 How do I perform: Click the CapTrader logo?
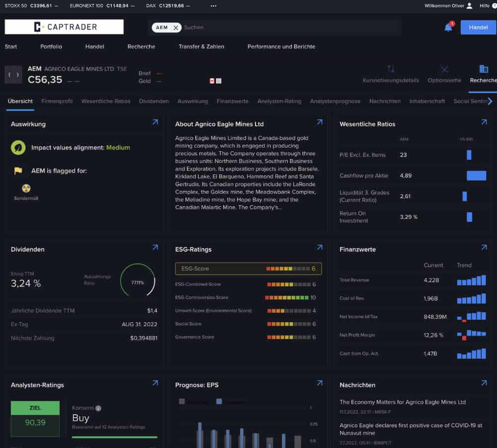point(64,27)
